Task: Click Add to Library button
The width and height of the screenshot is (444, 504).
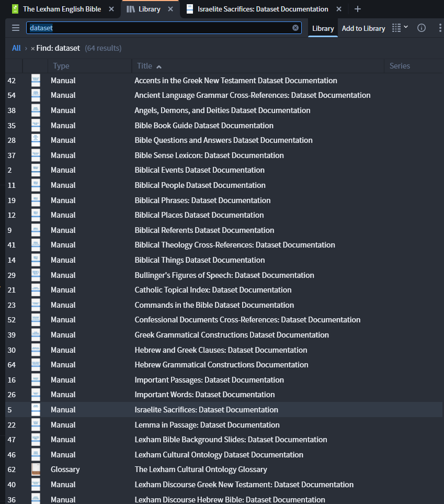Action: (x=363, y=28)
